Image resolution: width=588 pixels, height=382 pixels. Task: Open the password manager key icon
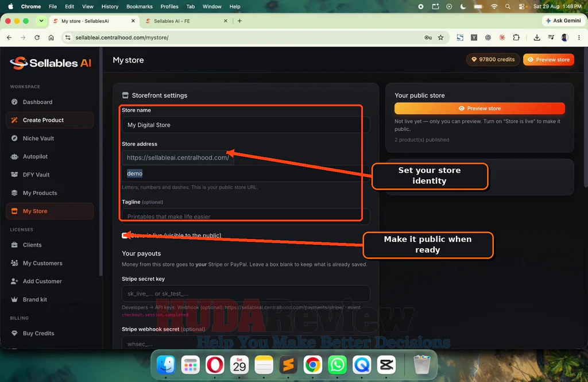(428, 37)
